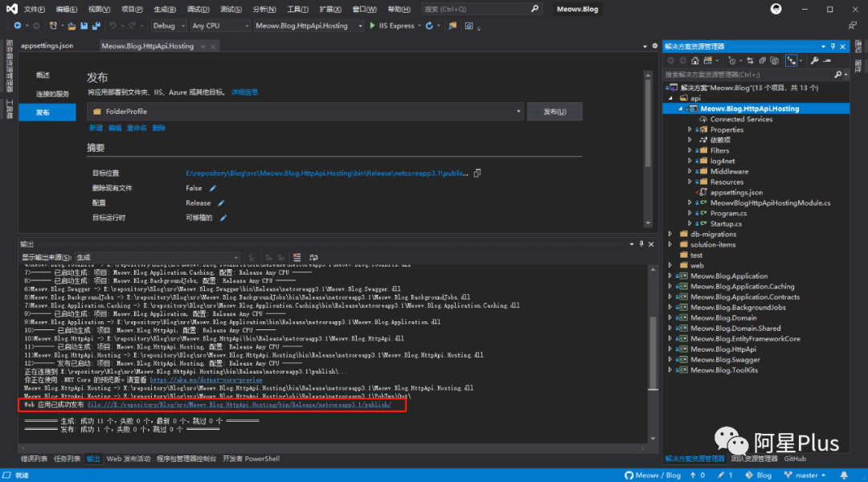Image resolution: width=868 pixels, height=482 pixels.
Task: Switch to the 程序包管理器控制台 tab
Action: click(186, 459)
